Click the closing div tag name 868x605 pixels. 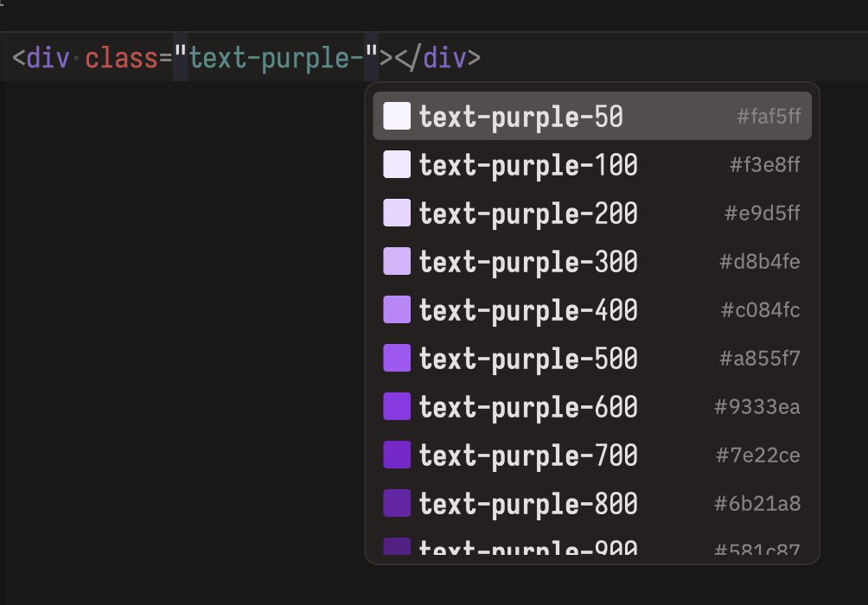coord(444,58)
